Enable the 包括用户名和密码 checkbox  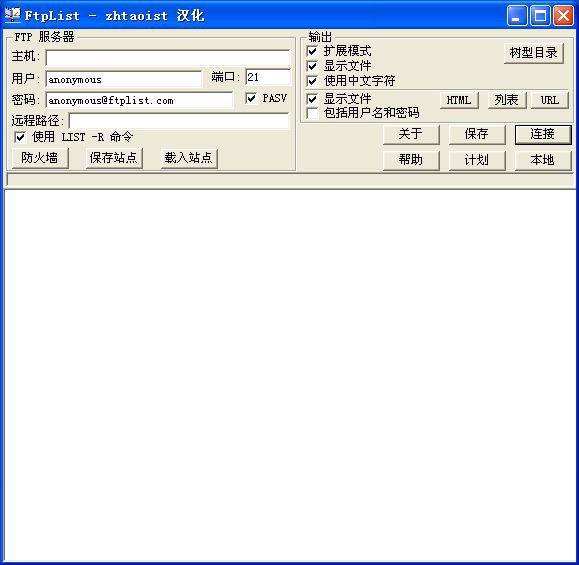coord(312,113)
